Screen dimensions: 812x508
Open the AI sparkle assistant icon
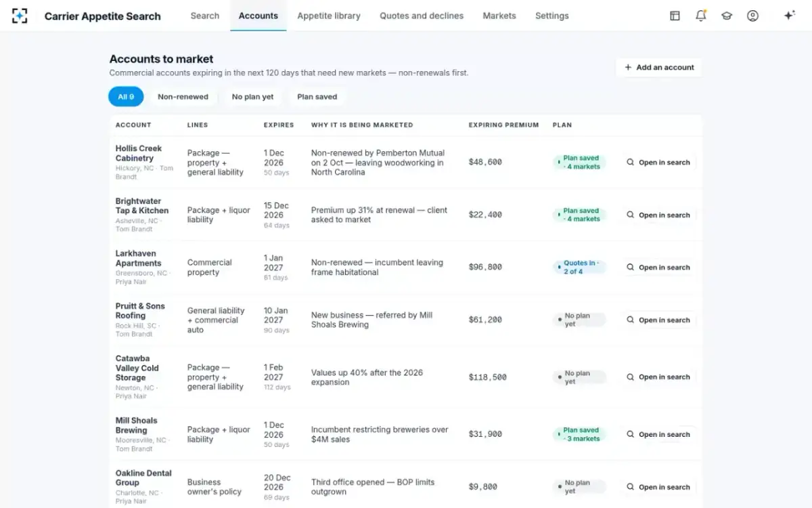pyautogui.click(x=789, y=16)
